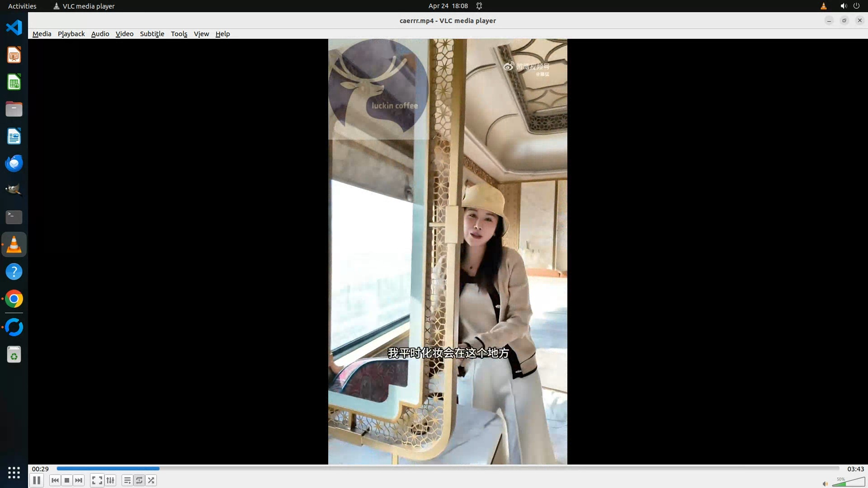Expand the Tools menu
The height and width of the screenshot is (488, 868).
(x=179, y=34)
